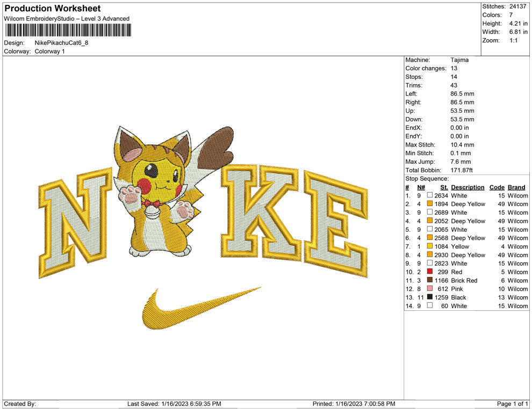Image resolution: width=532 pixels, height=409 pixels.
Task: Click the 'Colors:' value '7'
Action: tap(511, 15)
